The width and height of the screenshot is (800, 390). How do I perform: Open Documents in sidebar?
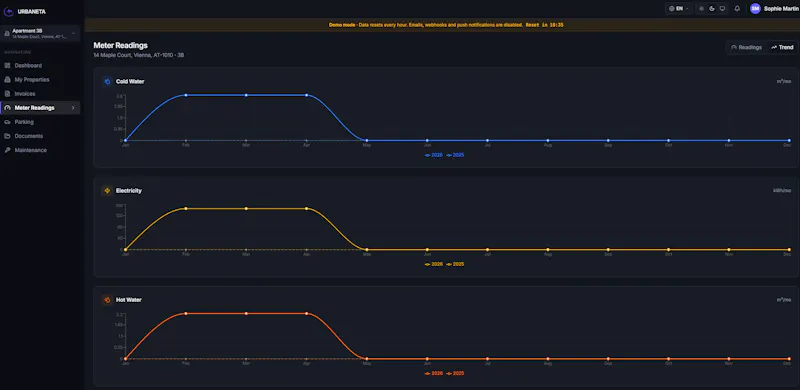(40, 136)
